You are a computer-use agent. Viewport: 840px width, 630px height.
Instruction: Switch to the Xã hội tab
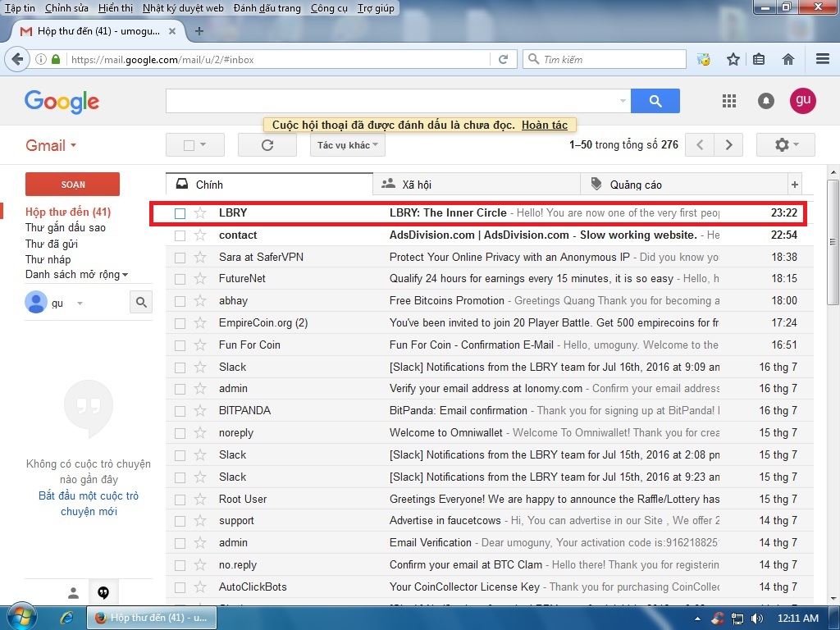click(417, 185)
